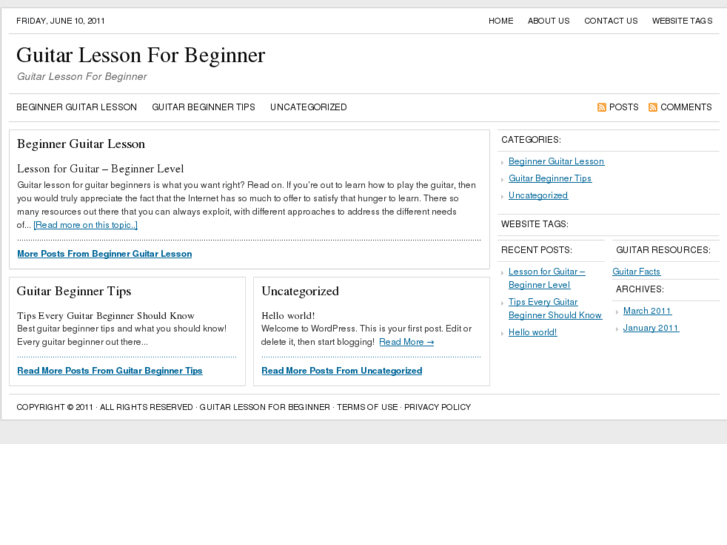Select Guitar Beginner Tips navigation tab
The height and width of the screenshot is (545, 727).
point(203,107)
